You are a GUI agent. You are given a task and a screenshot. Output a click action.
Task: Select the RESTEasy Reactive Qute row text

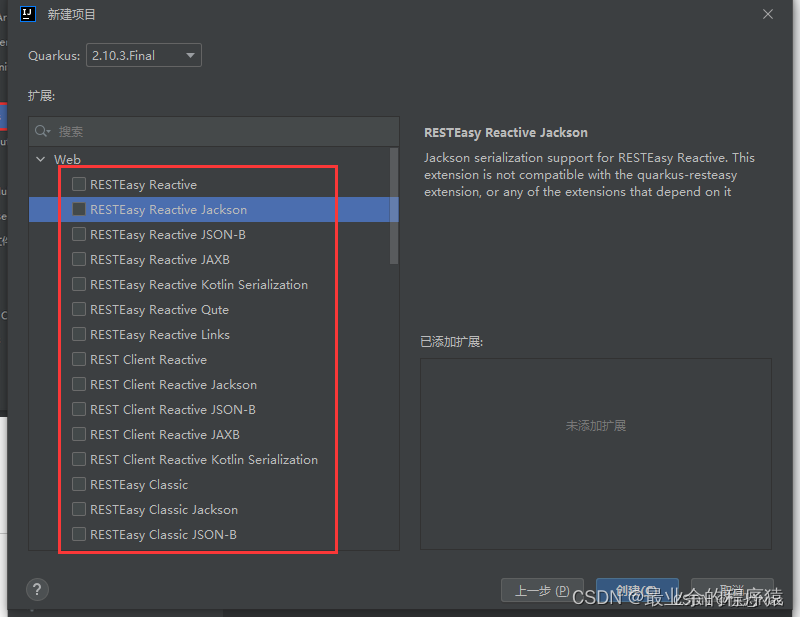coord(159,310)
